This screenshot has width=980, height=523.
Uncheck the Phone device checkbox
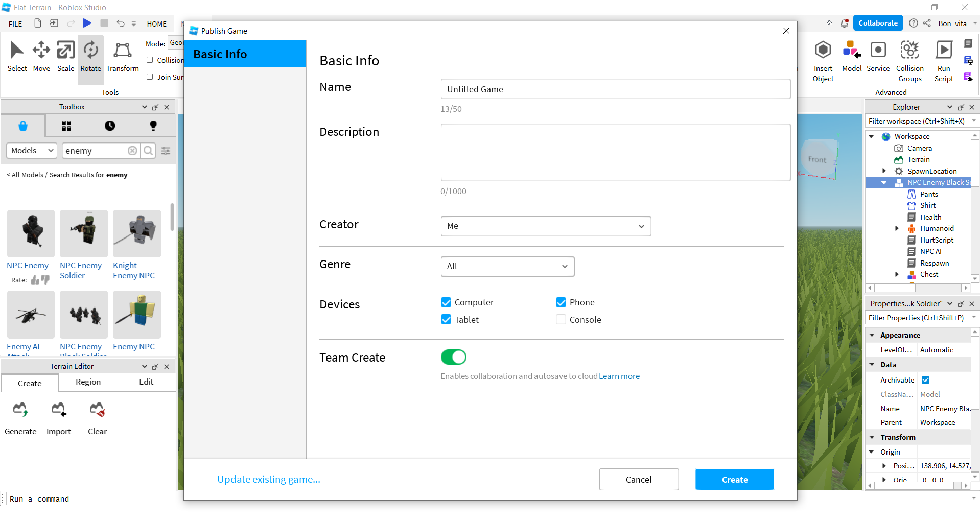tap(561, 302)
